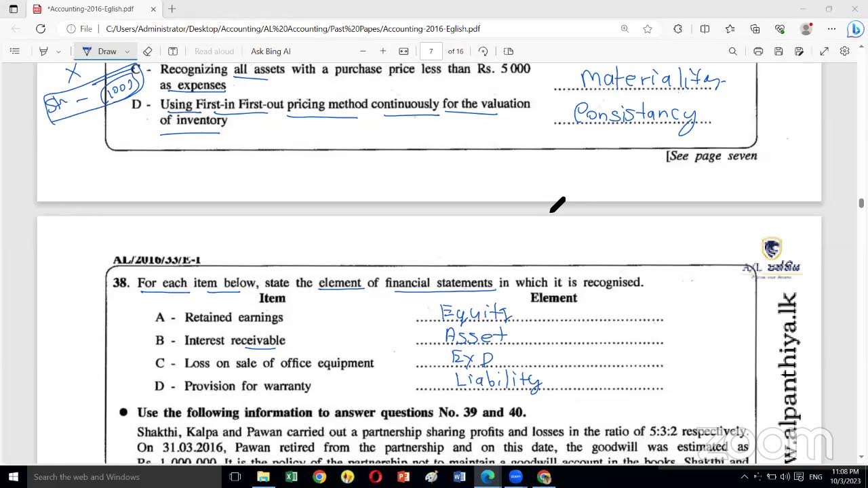The image size is (868, 488).
Task: Click the Read aloud button
Action: coord(214,52)
